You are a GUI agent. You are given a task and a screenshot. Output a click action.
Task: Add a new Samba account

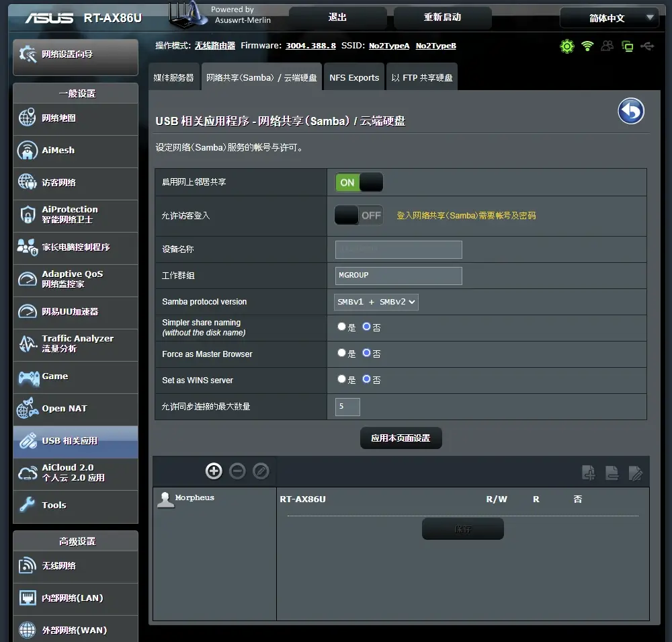214,471
